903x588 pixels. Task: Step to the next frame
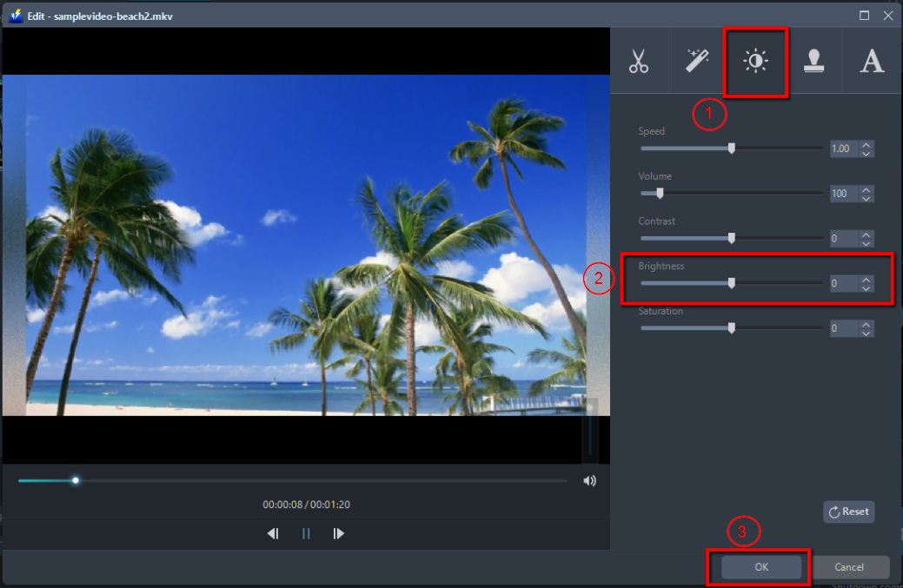338,534
